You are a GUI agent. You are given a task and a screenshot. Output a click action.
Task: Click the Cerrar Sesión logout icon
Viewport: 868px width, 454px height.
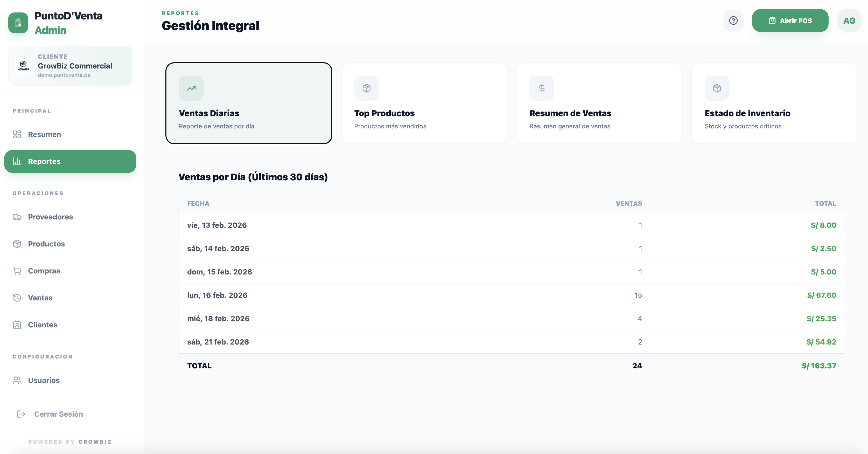(x=21, y=414)
